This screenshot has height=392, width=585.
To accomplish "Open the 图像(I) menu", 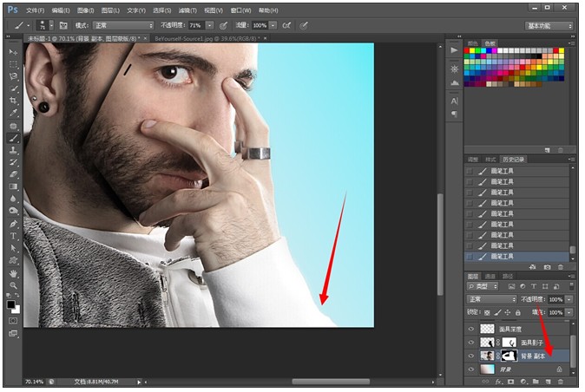I will click(x=86, y=10).
